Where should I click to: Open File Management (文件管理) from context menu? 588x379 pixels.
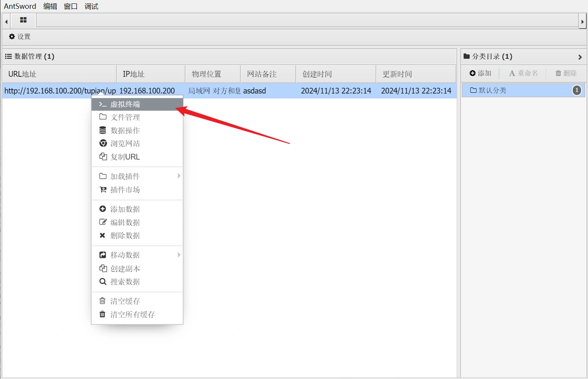[x=125, y=117]
